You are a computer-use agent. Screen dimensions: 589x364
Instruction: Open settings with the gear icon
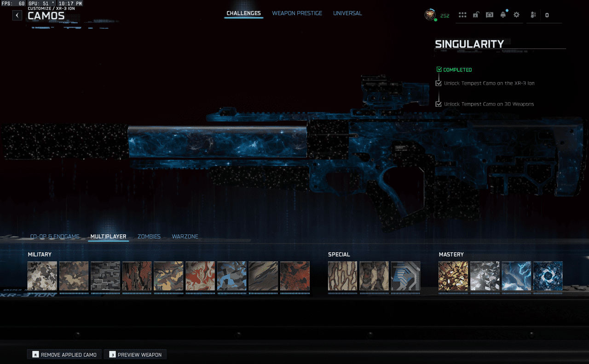pyautogui.click(x=516, y=15)
